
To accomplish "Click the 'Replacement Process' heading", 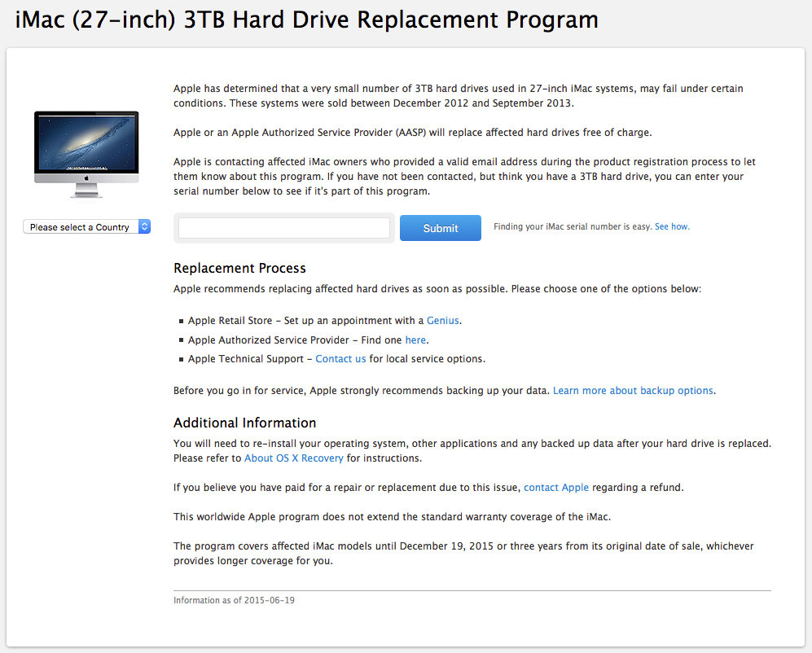I will point(239,268).
